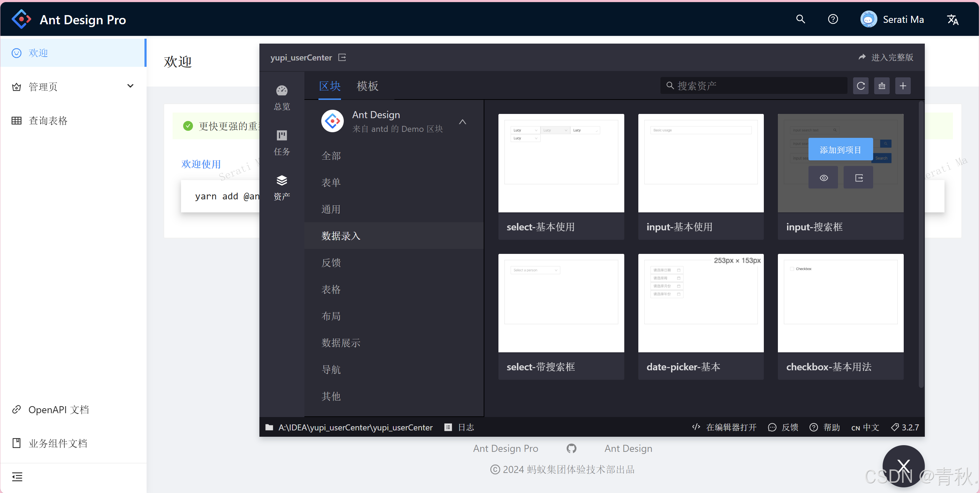Click the eye preview button on input-搜索框
Viewport: 980px width, 493px height.
point(823,178)
